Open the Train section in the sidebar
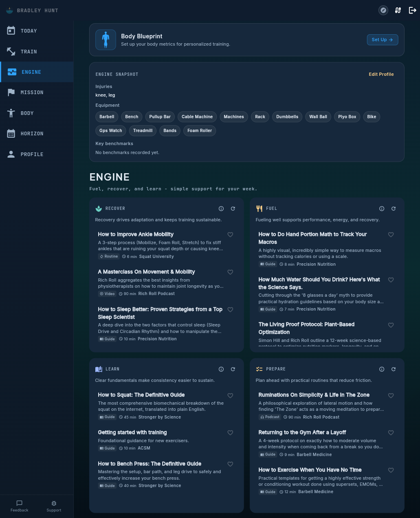The width and height of the screenshot is (420, 518). (x=29, y=52)
